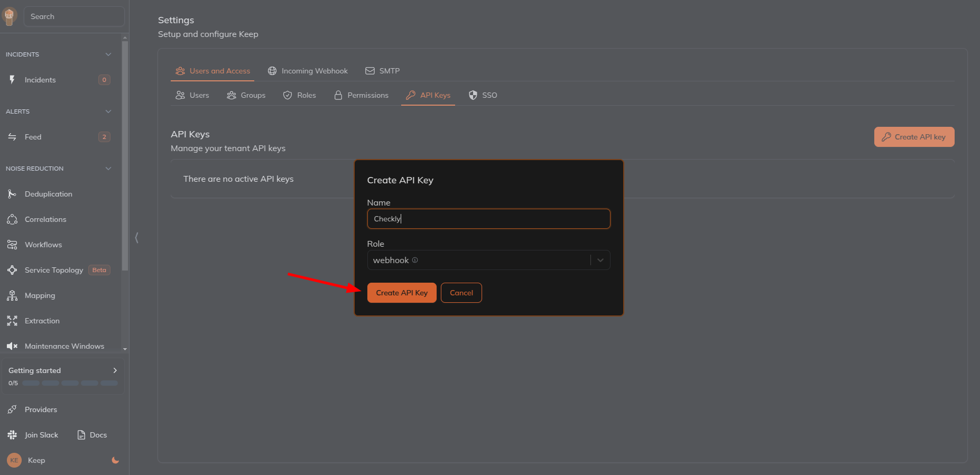Screen dimensions: 980x475
Task: Click the Mapping icon
Action: coord(12,295)
